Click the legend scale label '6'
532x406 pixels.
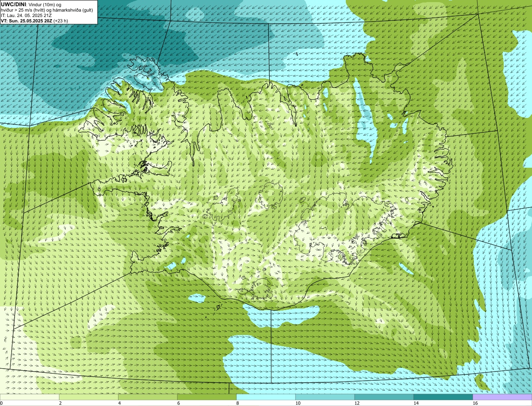pyautogui.click(x=178, y=403)
